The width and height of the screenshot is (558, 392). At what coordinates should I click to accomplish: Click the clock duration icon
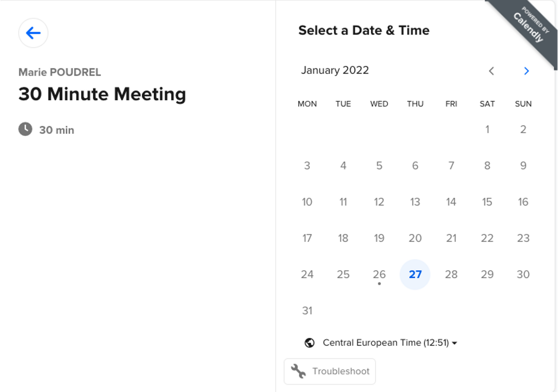25,129
